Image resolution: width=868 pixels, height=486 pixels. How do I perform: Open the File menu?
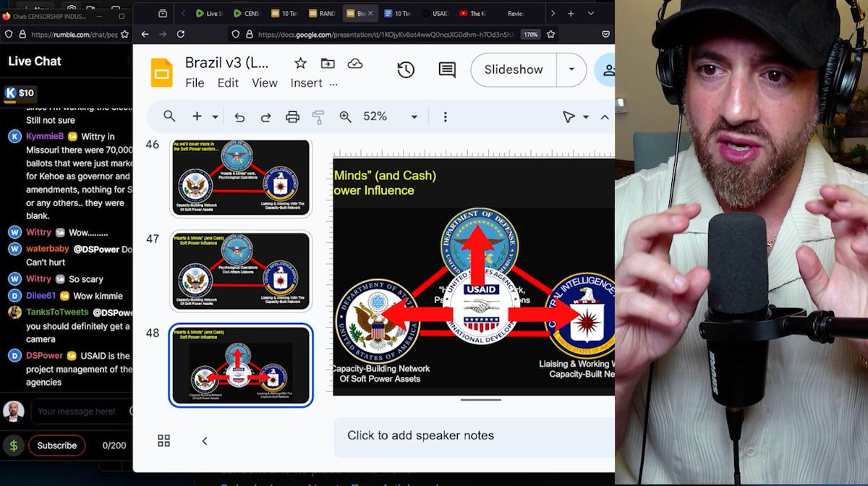point(195,83)
